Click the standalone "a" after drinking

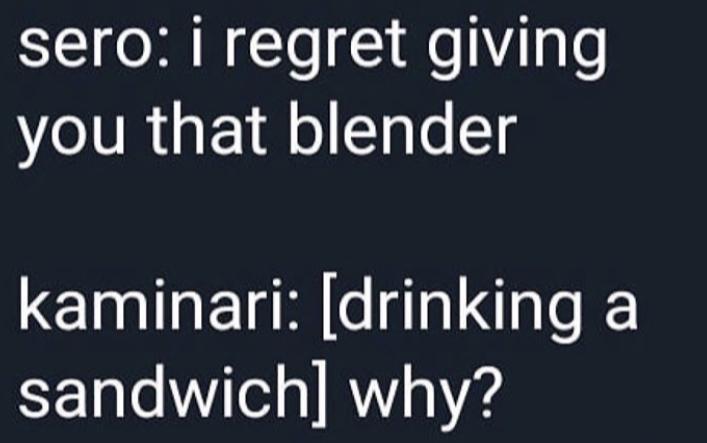pos(621,311)
